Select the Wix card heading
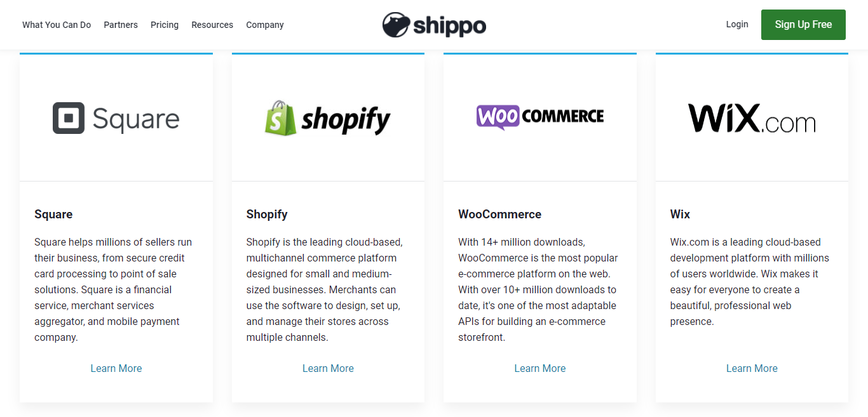Screen dimensions: 868x417 [x=680, y=214]
